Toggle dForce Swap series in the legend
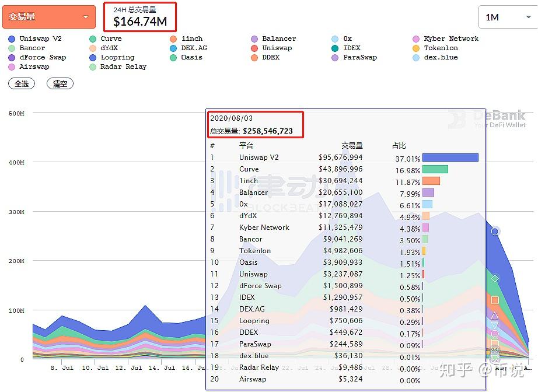This screenshot has height=392, width=538. tap(37, 57)
